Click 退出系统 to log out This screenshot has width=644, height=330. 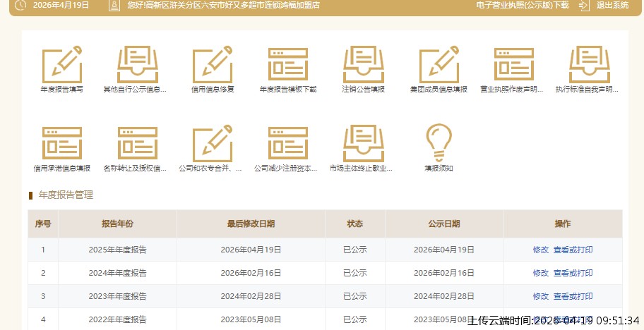612,5
